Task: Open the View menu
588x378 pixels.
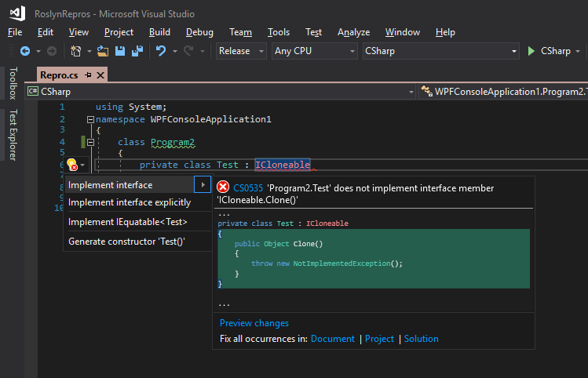Action: point(79,32)
